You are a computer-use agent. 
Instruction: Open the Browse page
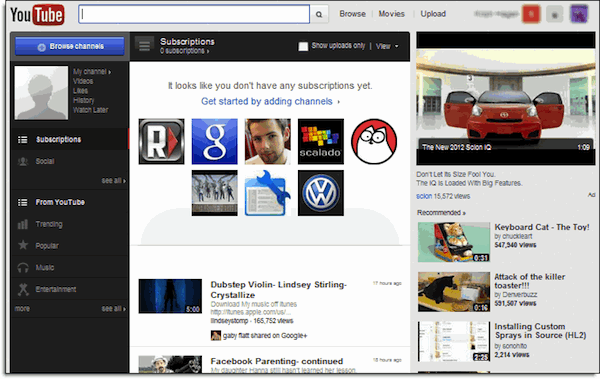tap(352, 14)
